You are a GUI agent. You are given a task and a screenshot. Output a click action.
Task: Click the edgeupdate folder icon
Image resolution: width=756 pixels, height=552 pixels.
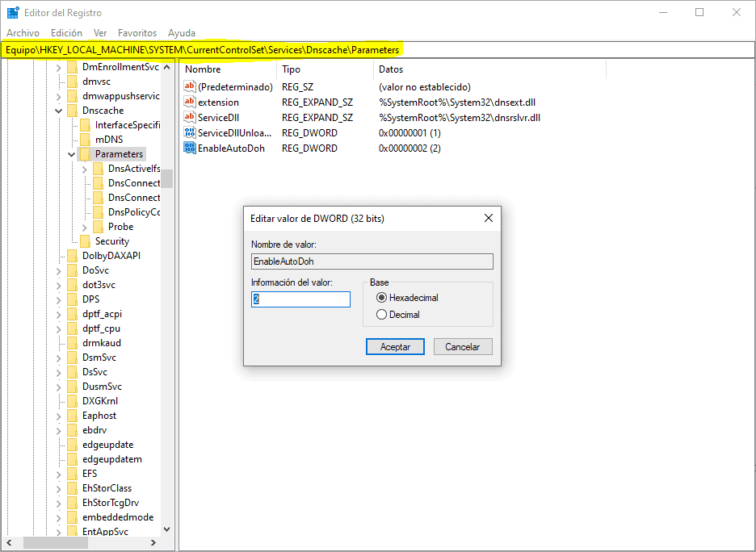point(73,445)
